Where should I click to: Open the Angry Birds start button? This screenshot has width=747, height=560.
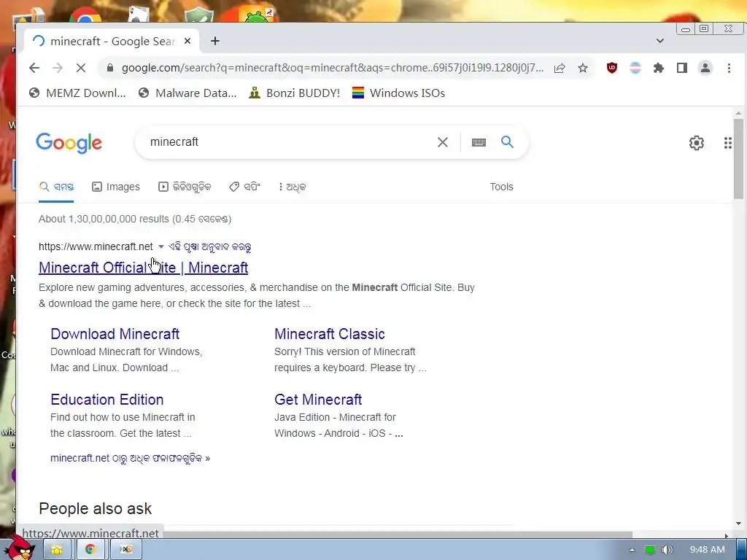(21, 548)
